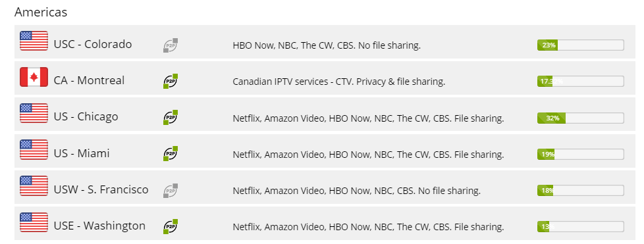This screenshot has width=644, height=244.
Task: Click the 23% load bar for Colorado
Action: [580, 45]
